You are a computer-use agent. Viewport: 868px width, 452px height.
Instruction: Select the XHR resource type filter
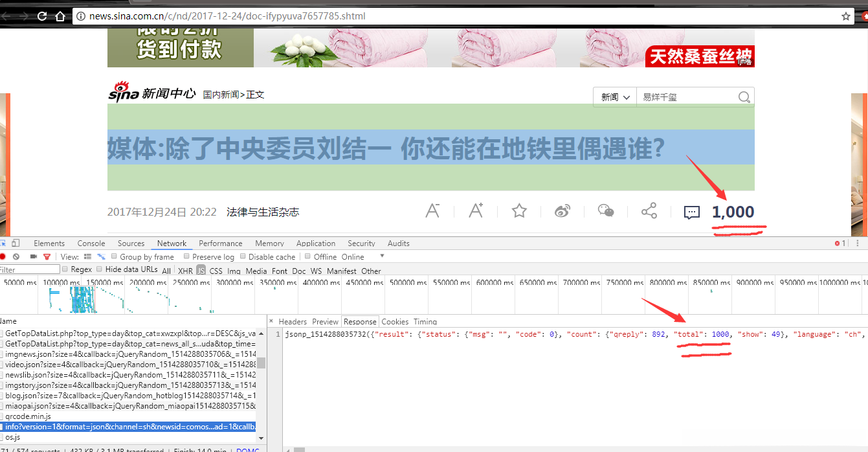click(x=185, y=271)
